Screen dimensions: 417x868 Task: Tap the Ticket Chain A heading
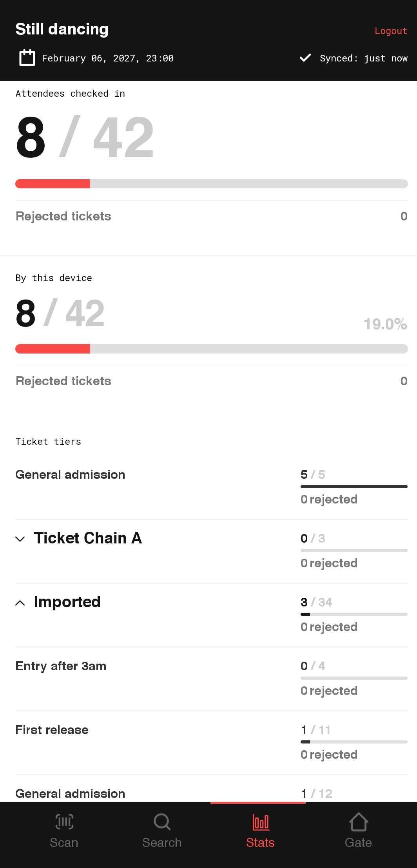click(88, 538)
